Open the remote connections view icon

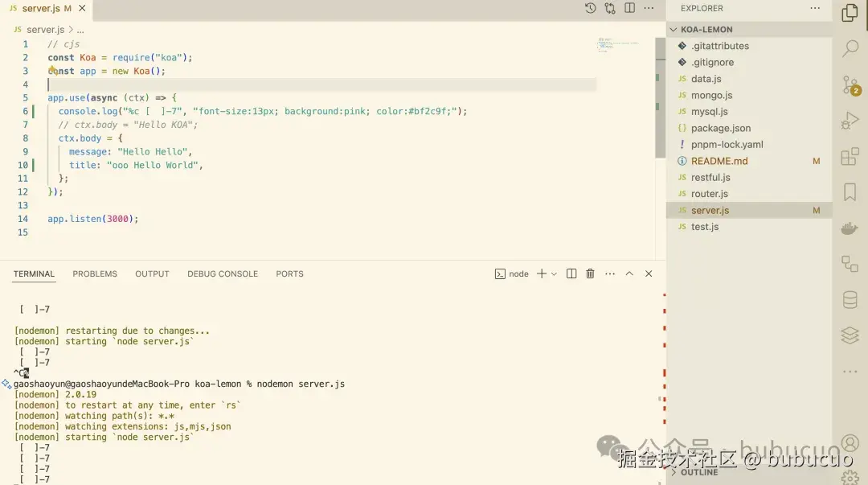(850, 264)
